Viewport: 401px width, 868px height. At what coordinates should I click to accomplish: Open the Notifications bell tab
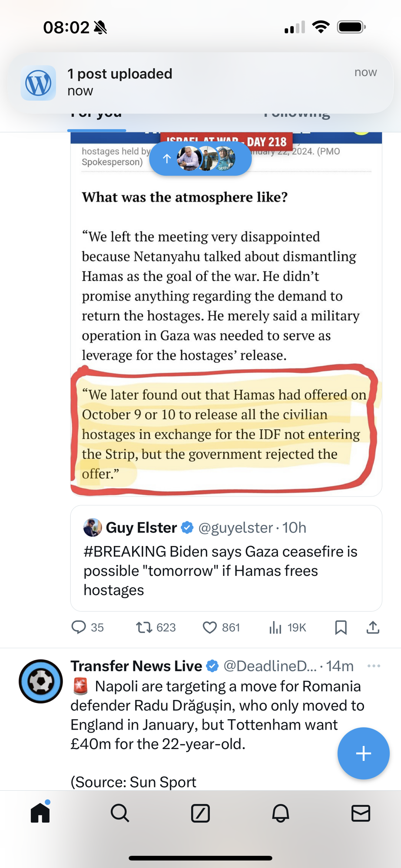click(x=281, y=813)
